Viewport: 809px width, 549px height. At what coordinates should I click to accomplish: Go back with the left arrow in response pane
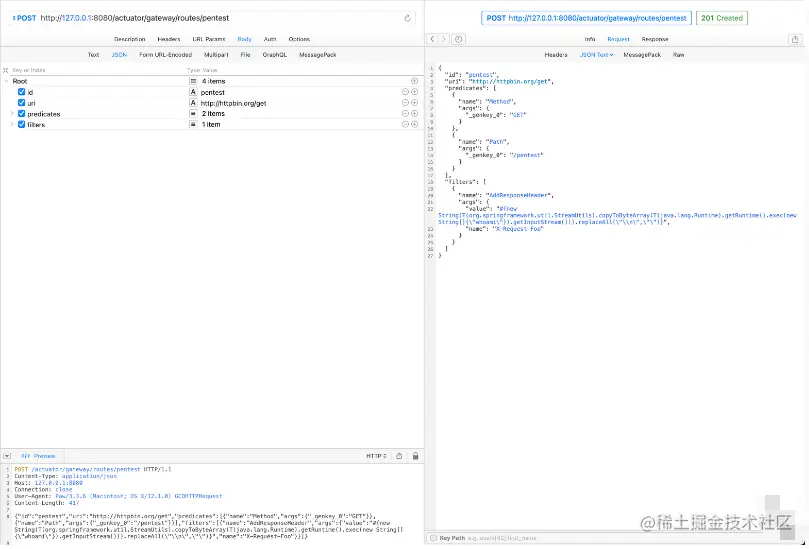[x=432, y=39]
